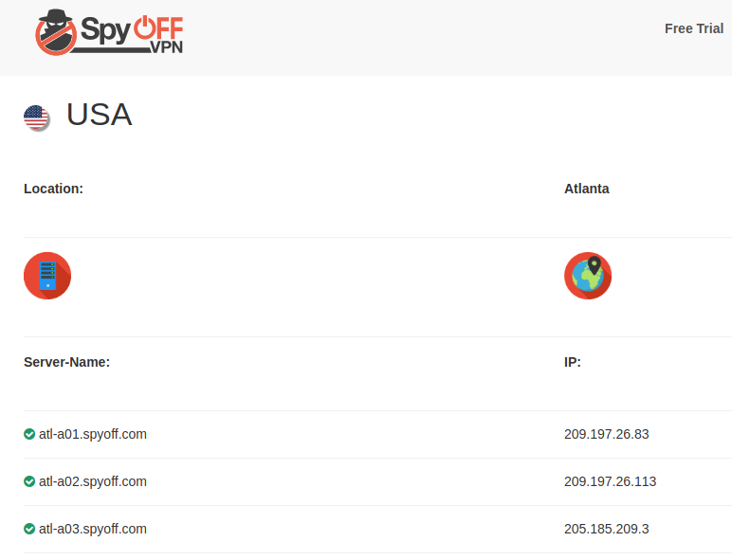732x560 pixels.
Task: Click the red server icon
Action: pos(47,276)
